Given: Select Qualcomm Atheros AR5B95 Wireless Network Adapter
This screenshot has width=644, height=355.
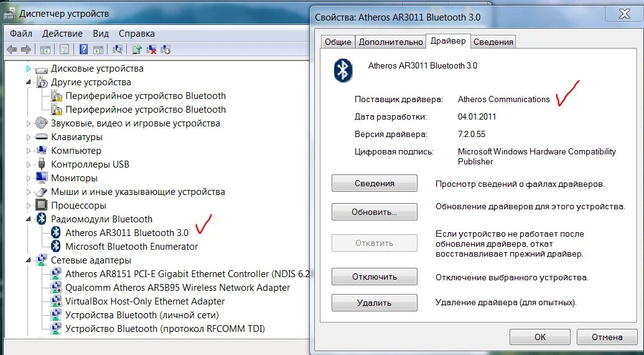Looking at the screenshot, I should (x=178, y=288).
